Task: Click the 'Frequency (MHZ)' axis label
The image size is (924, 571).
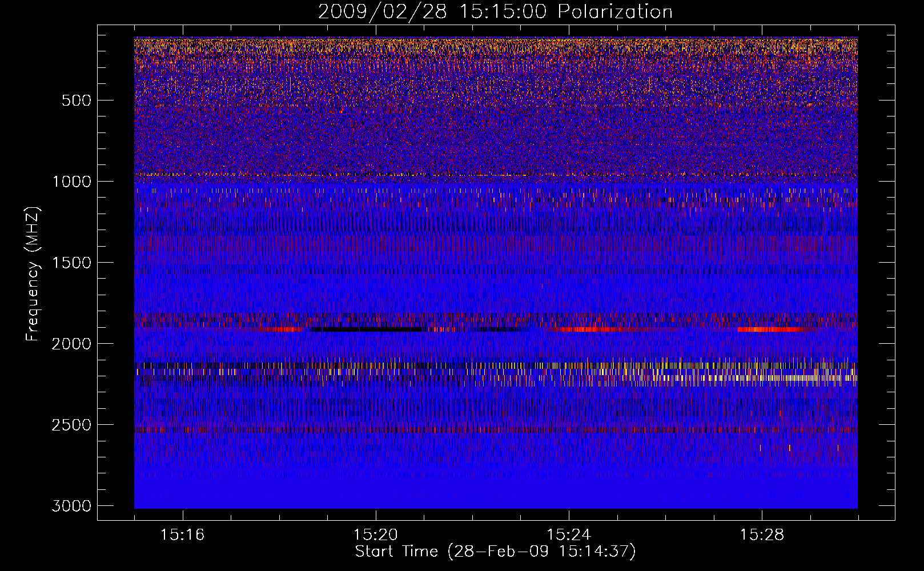Action: click(33, 274)
